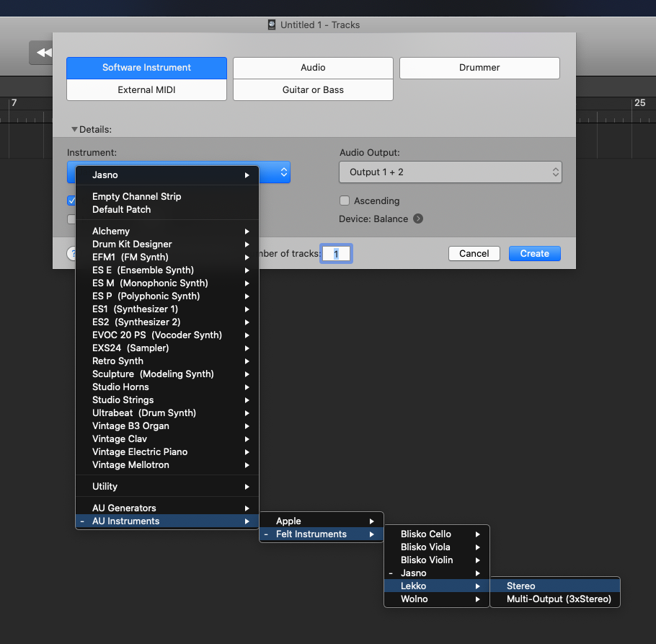Open the Vintage Electric Piano submenu

pyautogui.click(x=167, y=451)
